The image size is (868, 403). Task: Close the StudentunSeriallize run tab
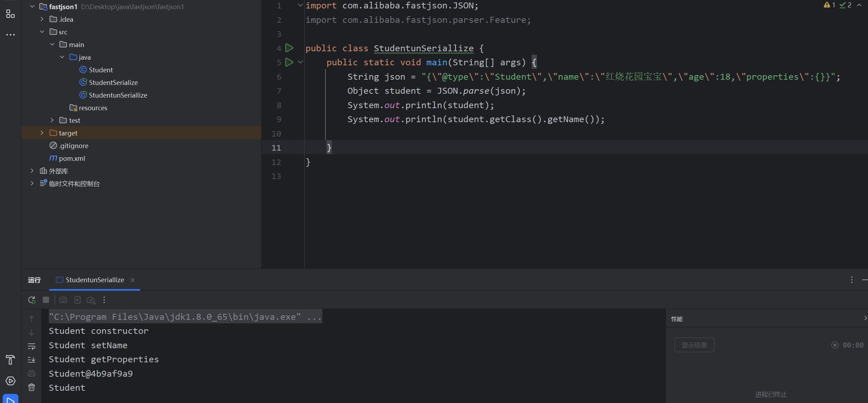133,280
